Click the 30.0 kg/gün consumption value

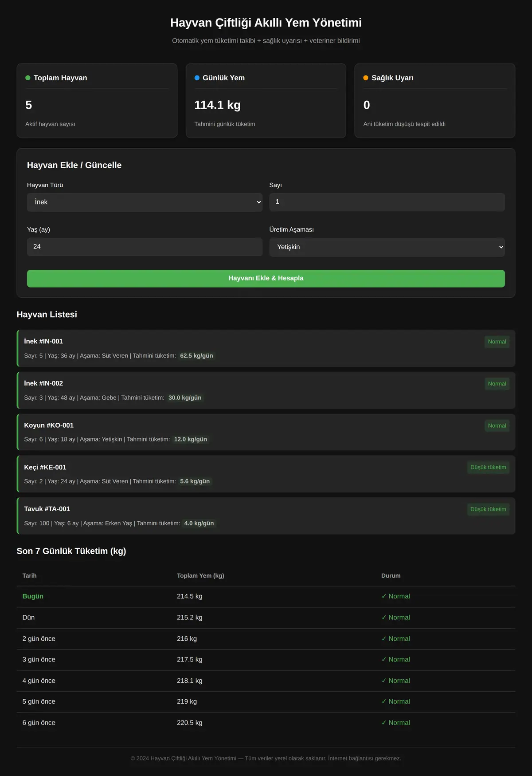point(185,398)
